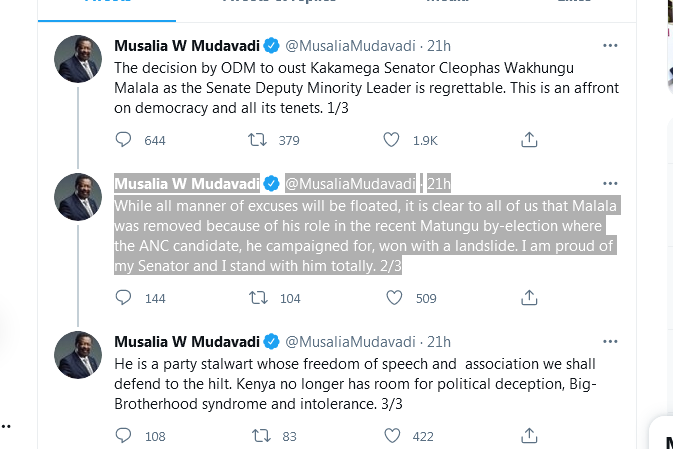The width and height of the screenshot is (673, 449).
Task: Open more options menu on second tweet
Action: pos(609,183)
